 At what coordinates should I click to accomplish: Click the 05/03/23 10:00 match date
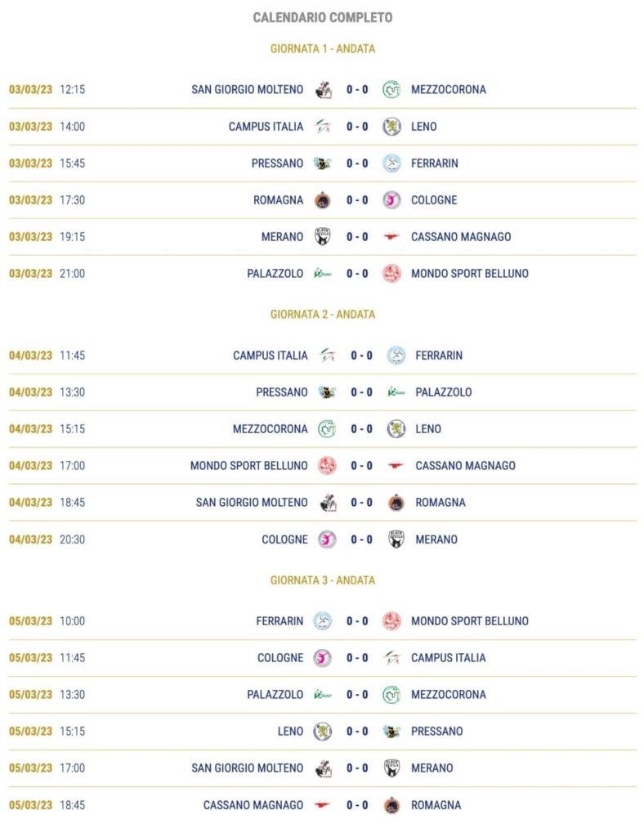(x=47, y=621)
